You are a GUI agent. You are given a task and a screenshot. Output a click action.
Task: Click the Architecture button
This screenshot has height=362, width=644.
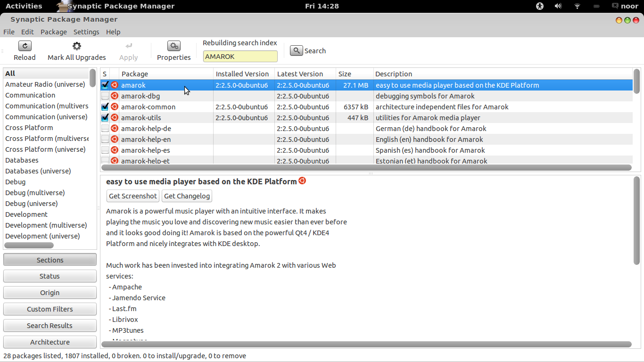pyautogui.click(x=50, y=342)
